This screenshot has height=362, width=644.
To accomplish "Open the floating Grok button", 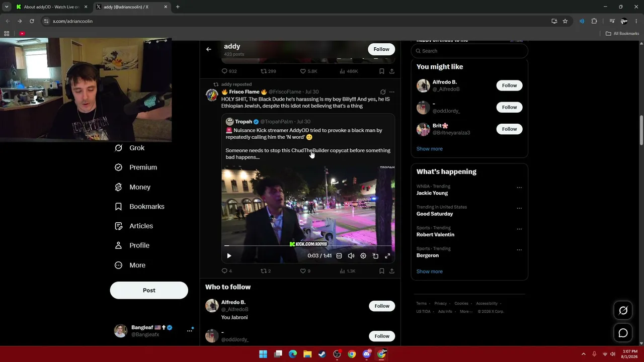I will click(623, 311).
